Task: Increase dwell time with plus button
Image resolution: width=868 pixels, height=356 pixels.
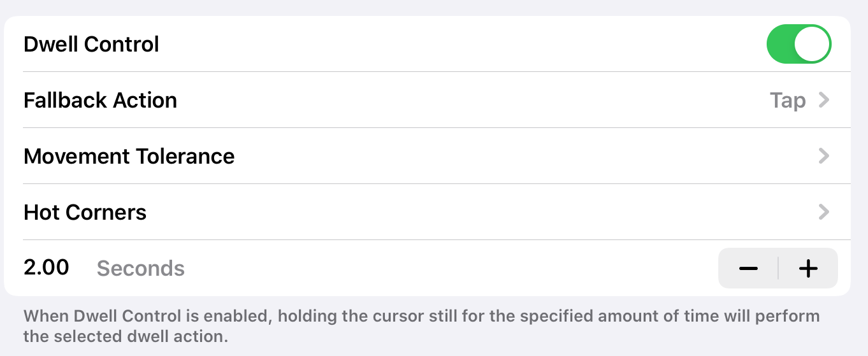Action: pos(808,269)
